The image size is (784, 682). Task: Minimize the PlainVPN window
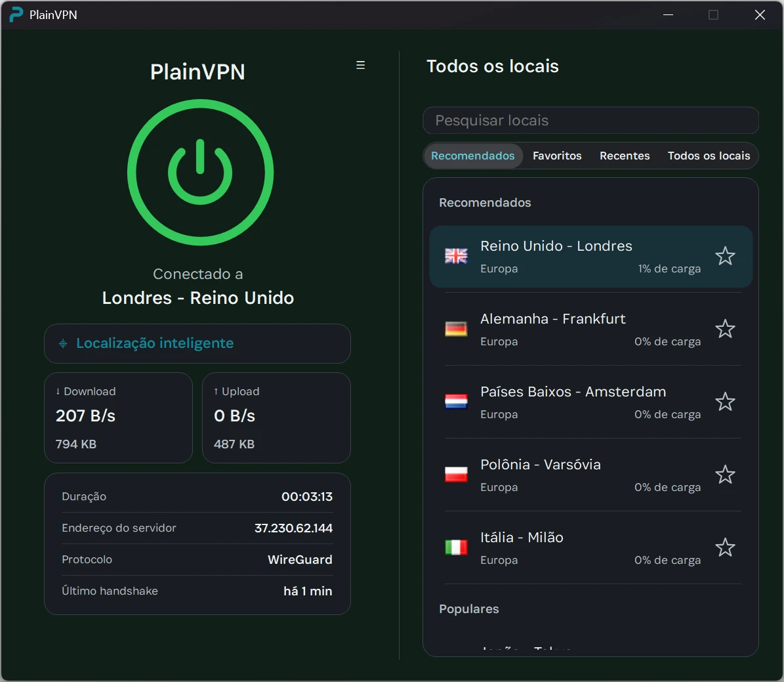pyautogui.click(x=668, y=15)
